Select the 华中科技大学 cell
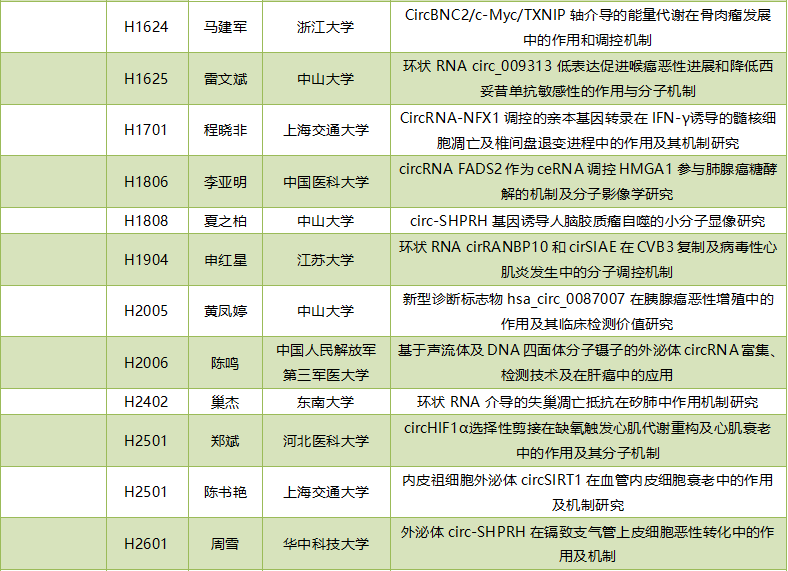The height and width of the screenshot is (571, 788). pyautogui.click(x=326, y=544)
